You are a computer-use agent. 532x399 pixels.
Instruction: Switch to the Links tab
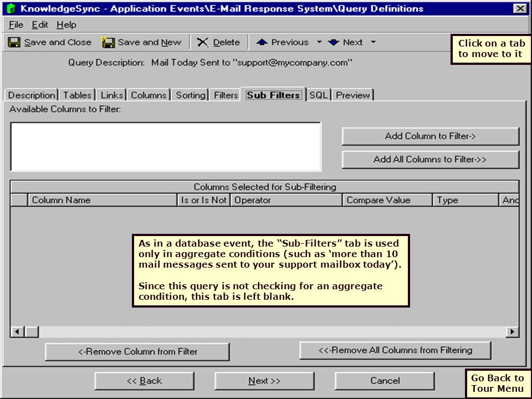(111, 95)
